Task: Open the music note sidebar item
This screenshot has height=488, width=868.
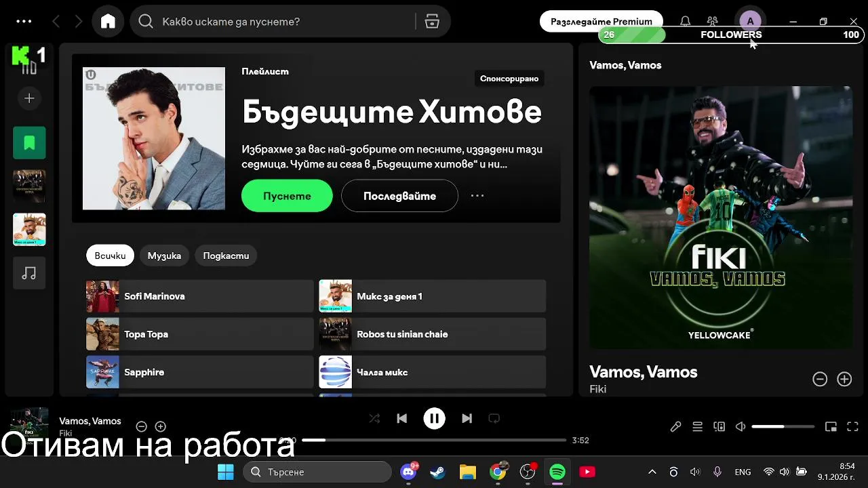Action: (x=29, y=272)
